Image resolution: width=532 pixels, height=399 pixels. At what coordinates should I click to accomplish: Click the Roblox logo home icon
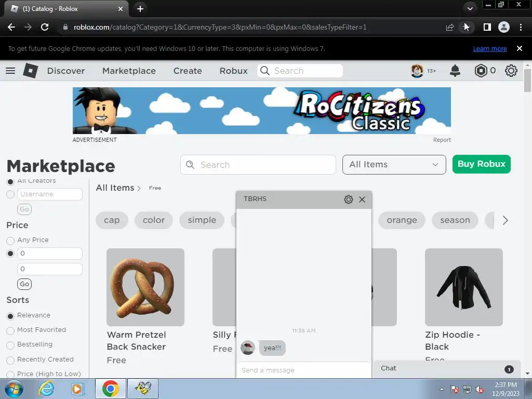(x=31, y=71)
